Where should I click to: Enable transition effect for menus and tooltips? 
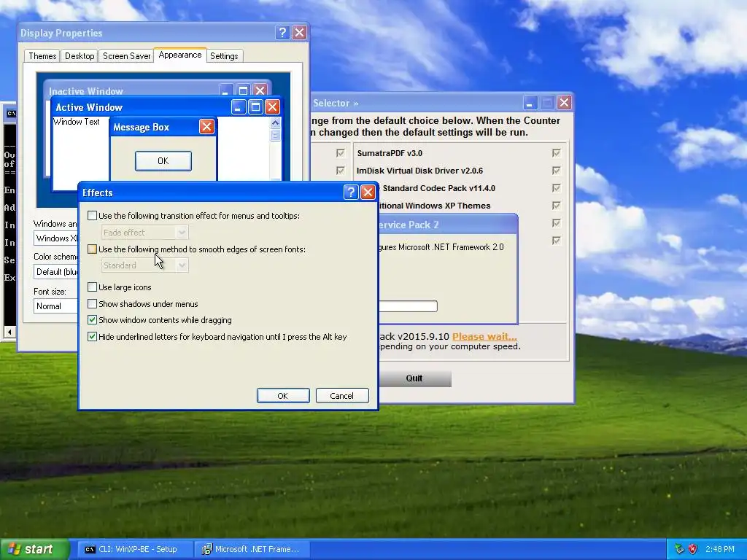(93, 216)
